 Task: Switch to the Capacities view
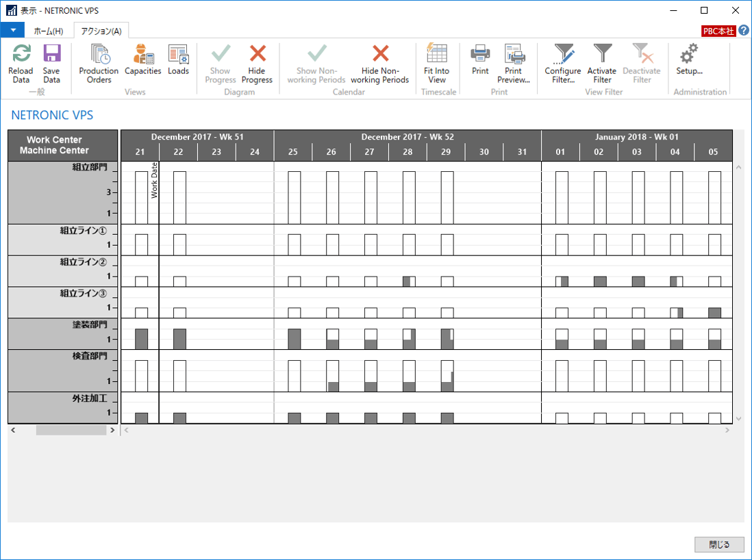[x=143, y=55]
